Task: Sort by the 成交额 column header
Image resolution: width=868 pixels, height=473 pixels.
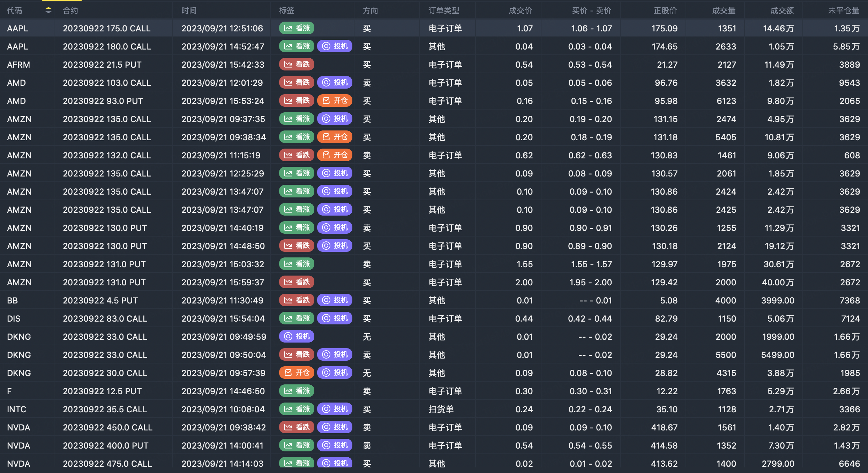Action: tap(782, 10)
